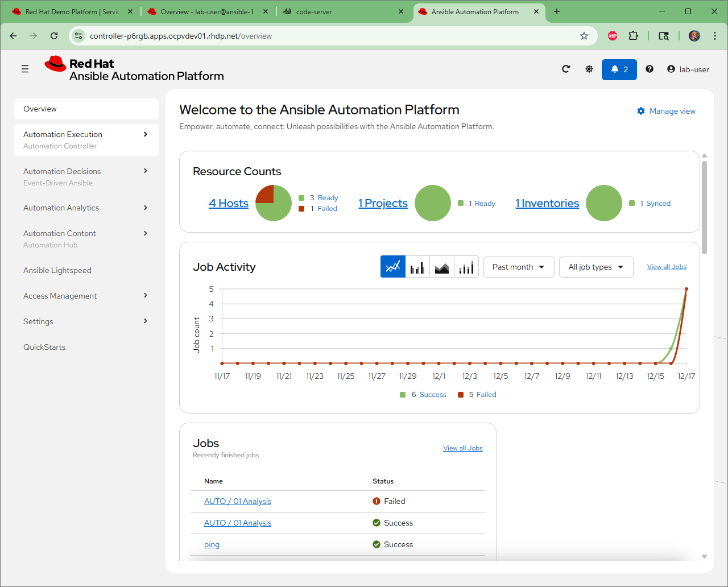Refresh the dashboard with the reload icon

[x=566, y=69]
